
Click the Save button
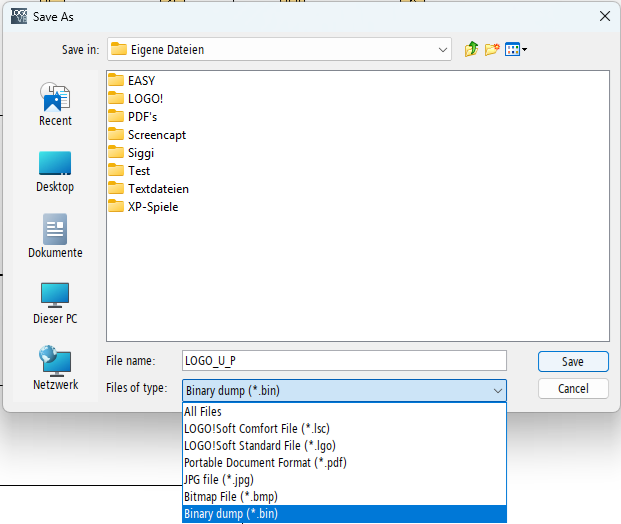(573, 361)
